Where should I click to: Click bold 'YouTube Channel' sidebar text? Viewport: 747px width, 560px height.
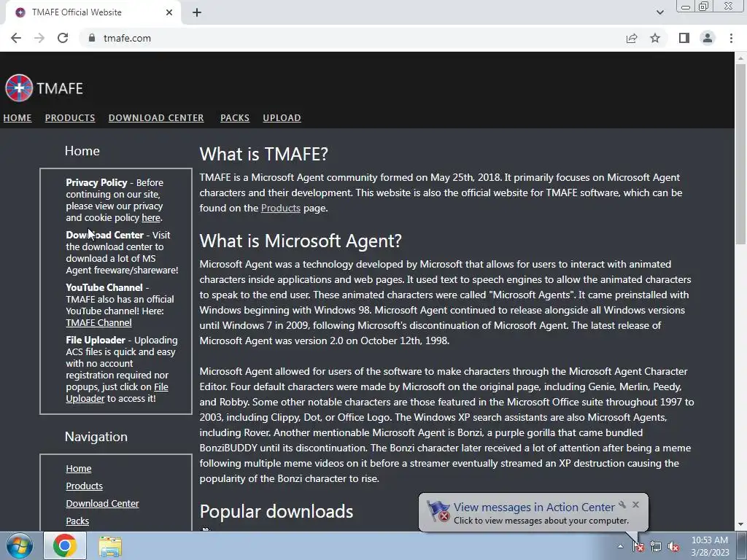pos(104,287)
